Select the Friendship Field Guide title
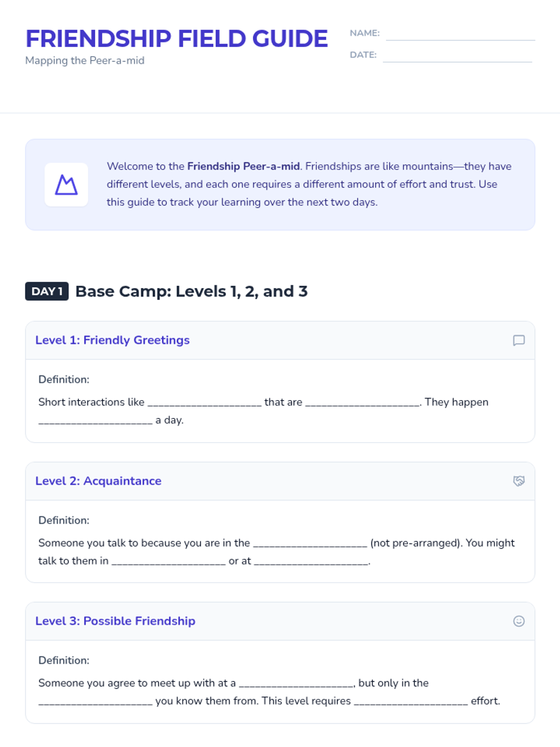 (x=176, y=39)
